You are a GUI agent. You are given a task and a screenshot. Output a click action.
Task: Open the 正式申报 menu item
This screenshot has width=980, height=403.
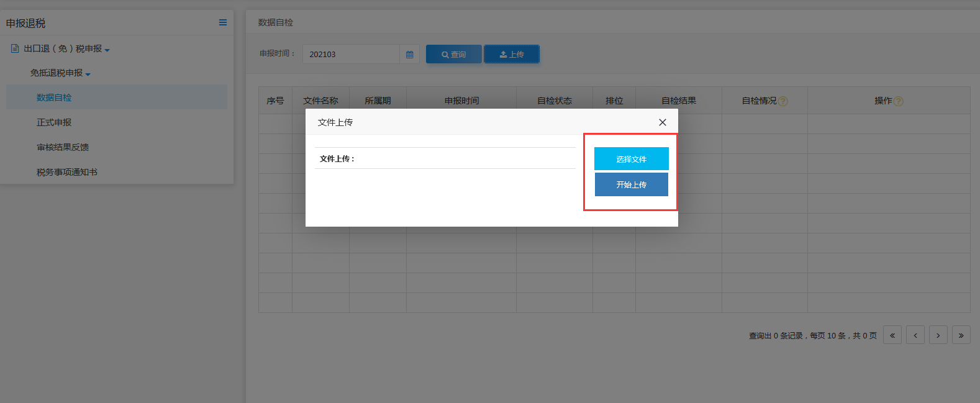(x=54, y=122)
